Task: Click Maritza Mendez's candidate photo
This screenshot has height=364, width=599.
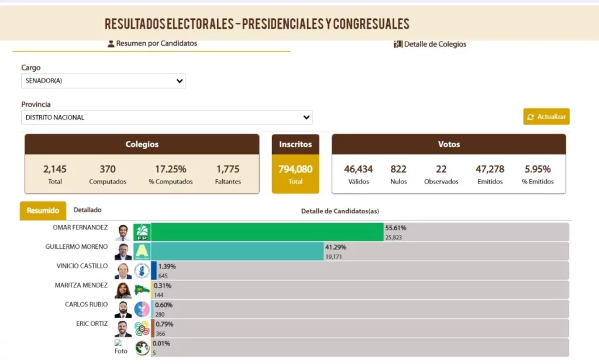Action: pyautogui.click(x=123, y=290)
